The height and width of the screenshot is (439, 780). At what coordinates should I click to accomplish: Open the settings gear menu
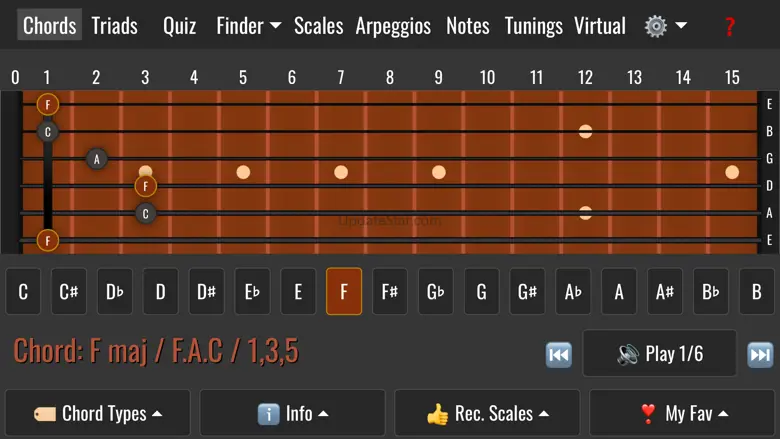tap(665, 26)
